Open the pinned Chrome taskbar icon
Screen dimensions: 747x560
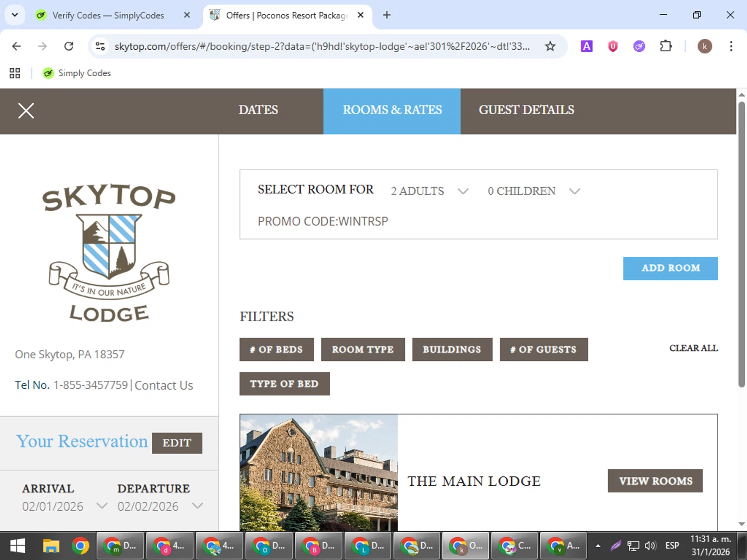tap(80, 546)
